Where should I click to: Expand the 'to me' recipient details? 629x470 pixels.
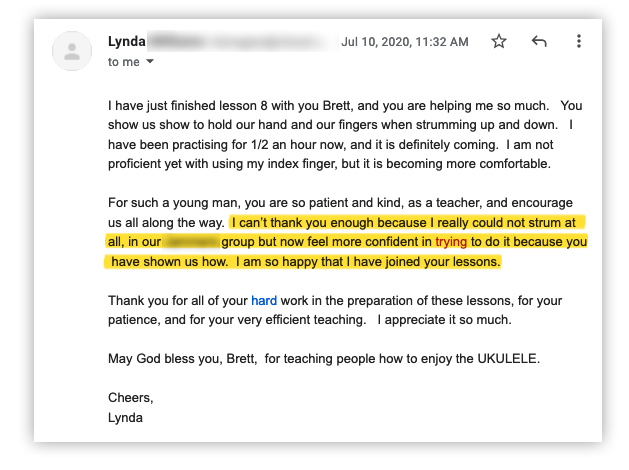pyautogui.click(x=150, y=61)
